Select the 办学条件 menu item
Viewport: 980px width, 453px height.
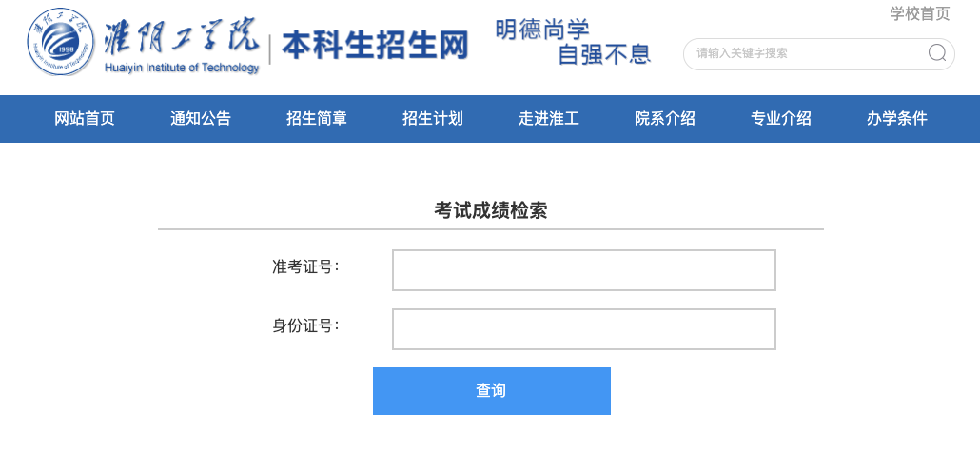click(x=897, y=119)
